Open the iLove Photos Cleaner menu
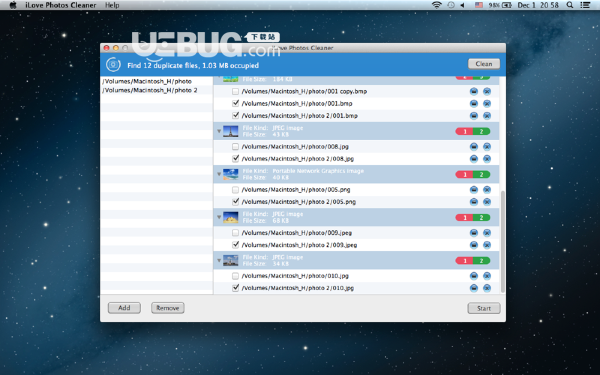Viewport: 600px width, 375px height. click(x=61, y=5)
